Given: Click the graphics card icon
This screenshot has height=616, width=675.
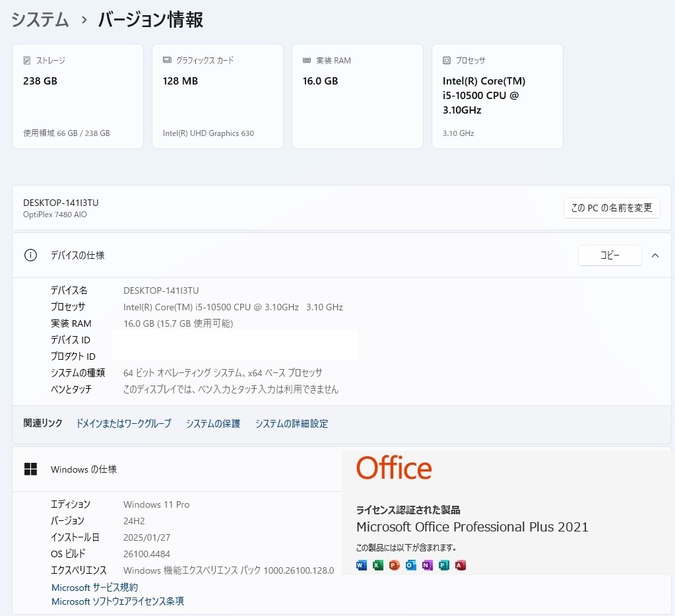Looking at the screenshot, I should pos(167,60).
